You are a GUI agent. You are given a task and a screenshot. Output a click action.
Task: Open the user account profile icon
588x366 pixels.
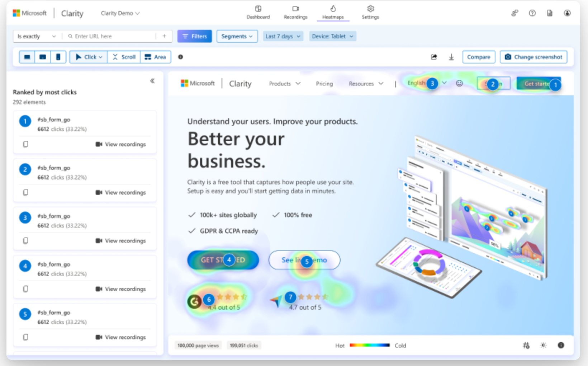tap(567, 13)
